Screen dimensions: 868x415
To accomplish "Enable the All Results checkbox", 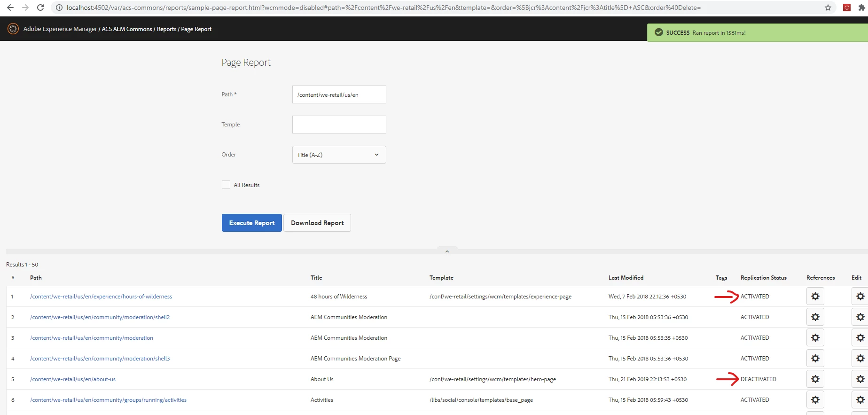I will [x=226, y=185].
